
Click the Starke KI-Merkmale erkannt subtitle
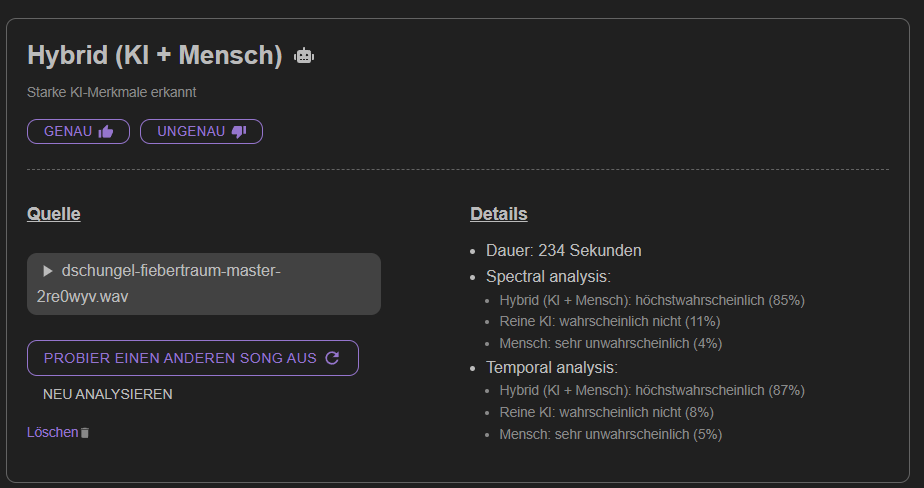coord(111,92)
